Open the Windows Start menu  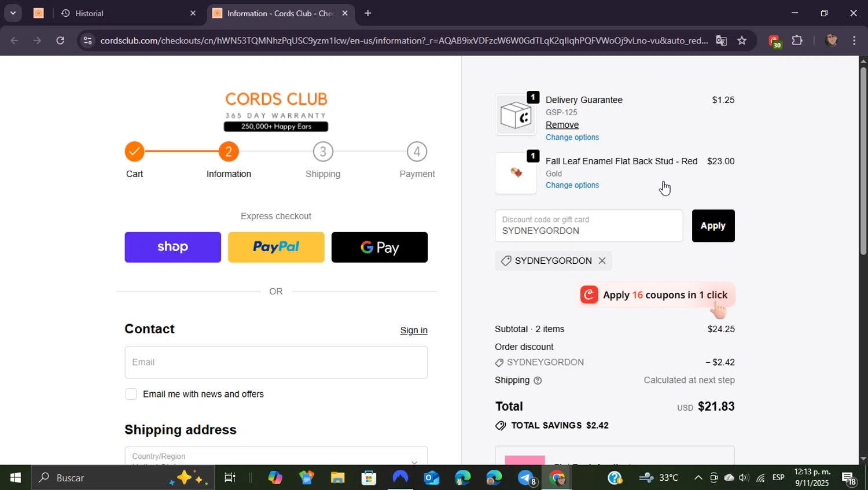[x=15, y=478]
